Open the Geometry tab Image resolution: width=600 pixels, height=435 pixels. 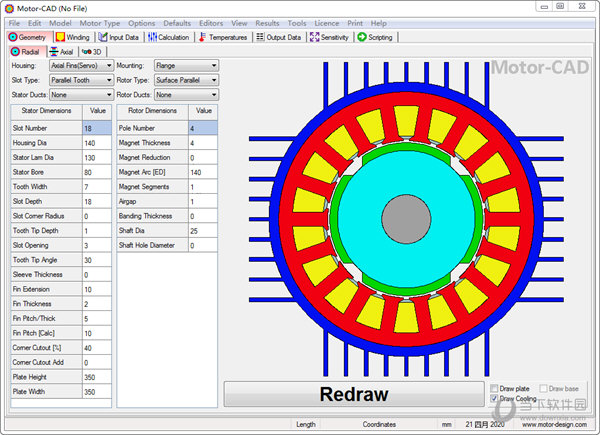[28, 37]
